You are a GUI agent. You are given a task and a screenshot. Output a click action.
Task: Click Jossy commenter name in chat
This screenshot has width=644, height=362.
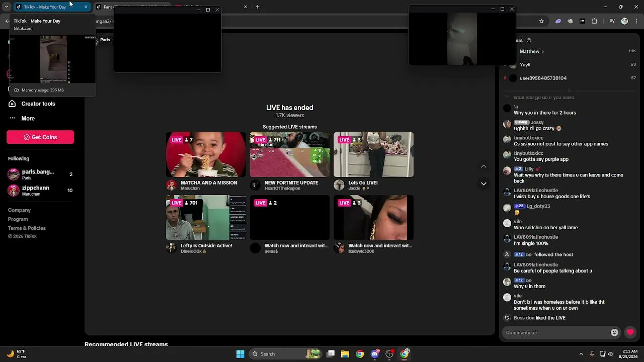[x=537, y=122]
